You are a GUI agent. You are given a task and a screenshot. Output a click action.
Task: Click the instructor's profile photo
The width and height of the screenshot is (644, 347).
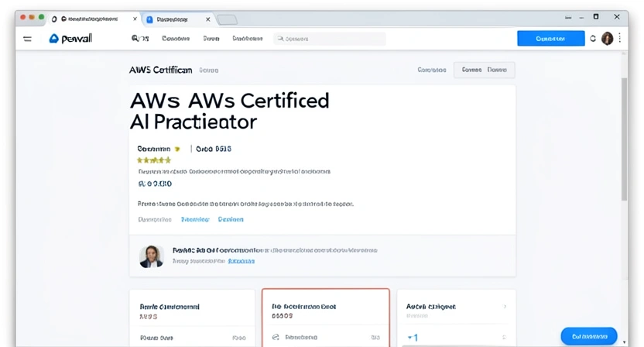[x=151, y=256]
